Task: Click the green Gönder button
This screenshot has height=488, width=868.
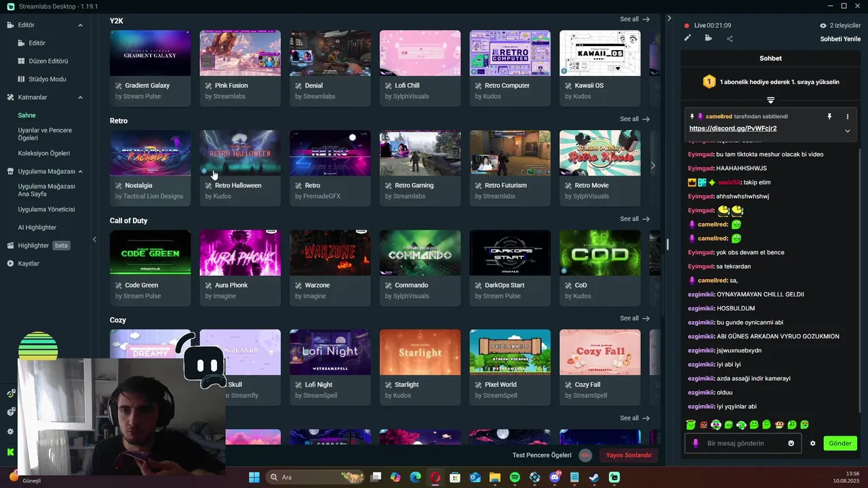Action: coord(840,443)
